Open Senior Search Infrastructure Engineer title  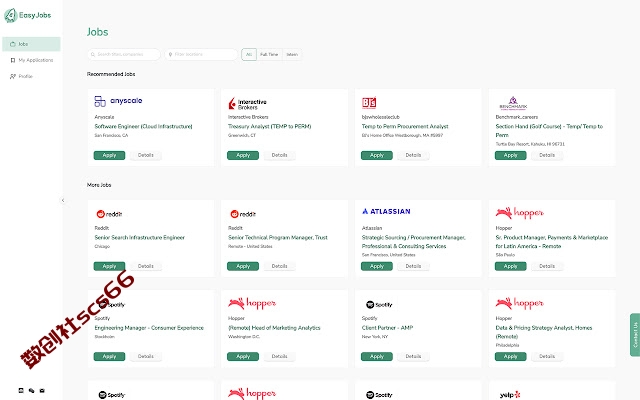140,238
